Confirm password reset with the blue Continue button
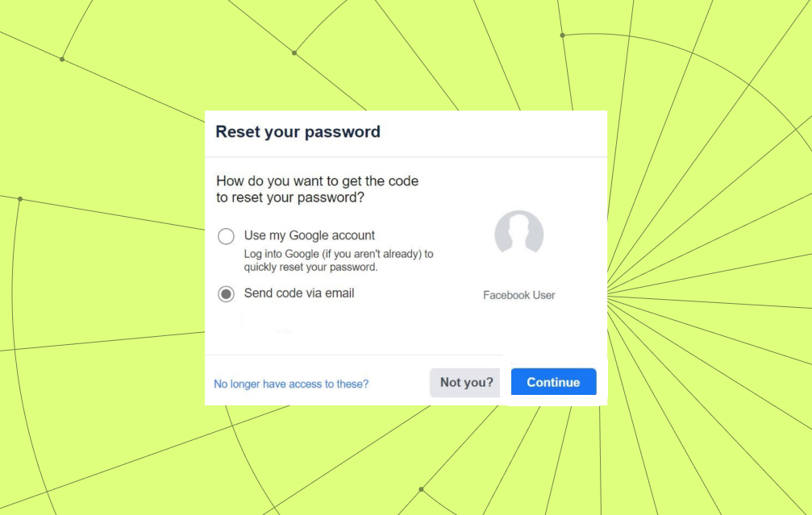 click(553, 382)
